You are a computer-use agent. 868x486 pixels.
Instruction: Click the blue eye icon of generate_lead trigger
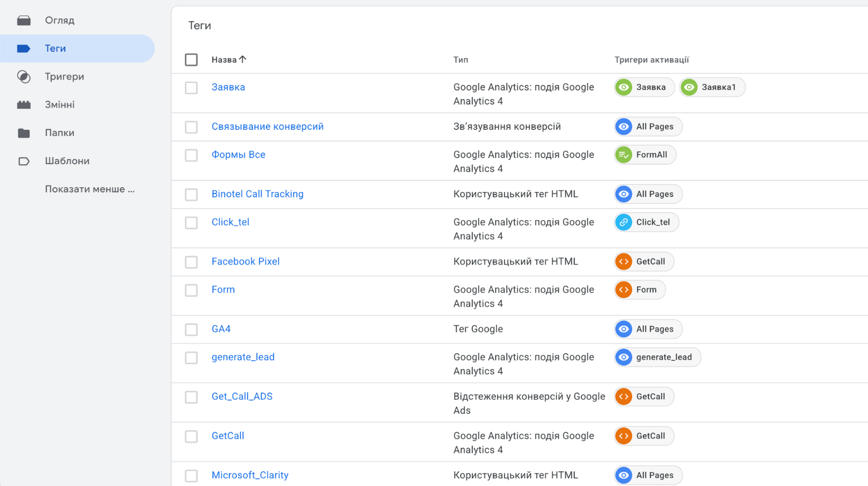[x=624, y=357]
